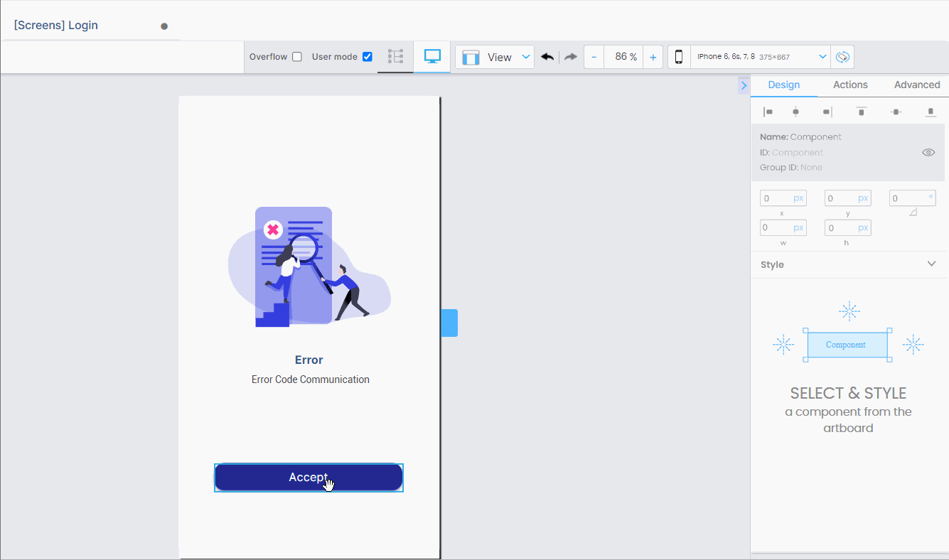Click the height (h) input field
Screen dimensions: 949x560
847,227
